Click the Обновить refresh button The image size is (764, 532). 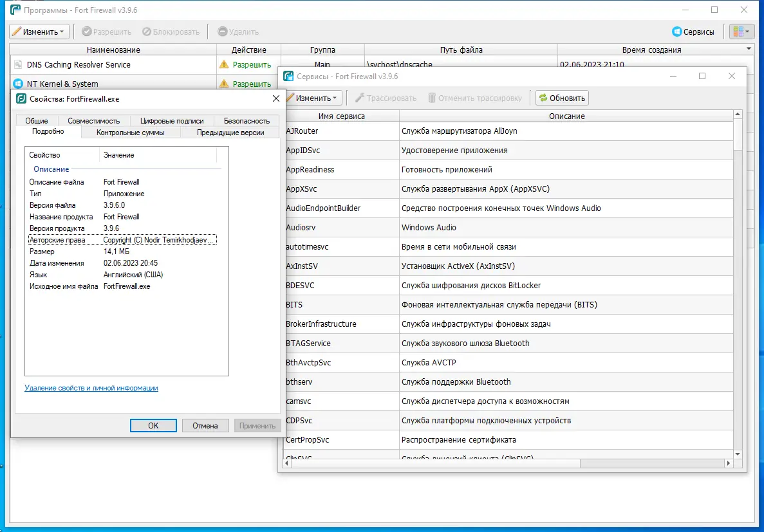562,98
